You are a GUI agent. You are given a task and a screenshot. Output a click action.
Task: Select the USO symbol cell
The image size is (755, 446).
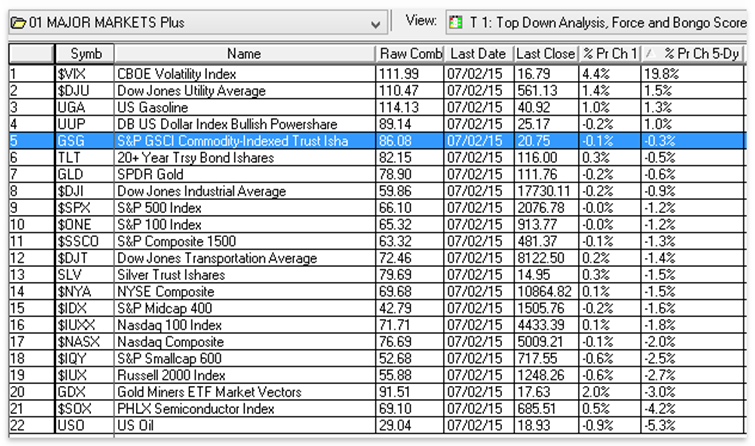(85, 426)
